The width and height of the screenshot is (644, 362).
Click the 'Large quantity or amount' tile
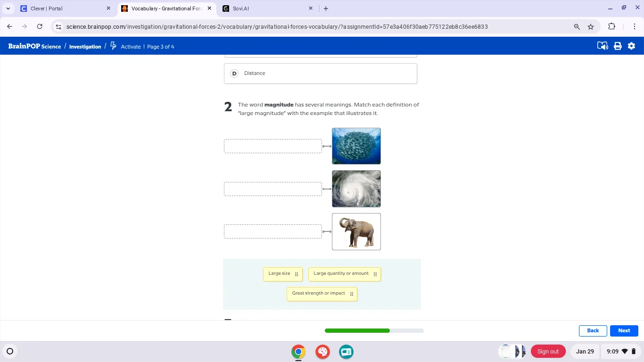pyautogui.click(x=341, y=274)
